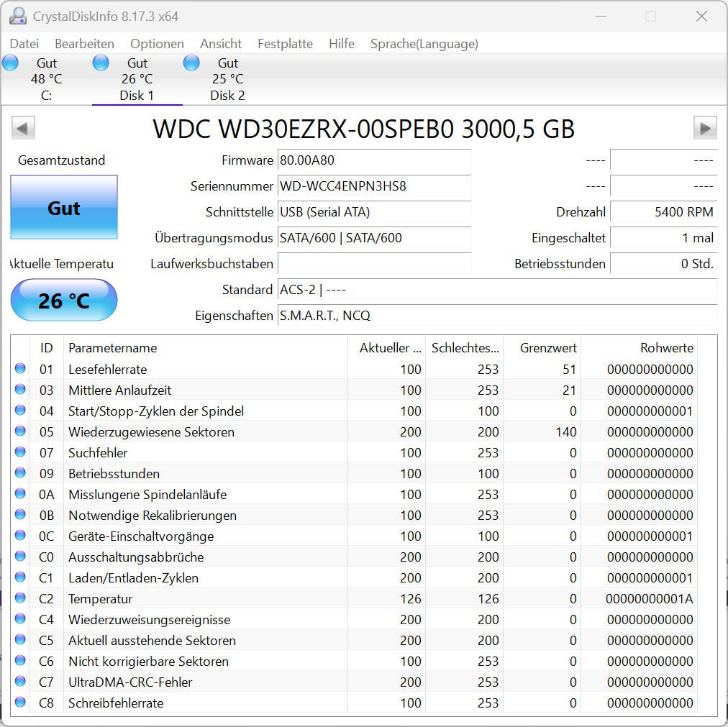This screenshot has width=728, height=727.
Task: Click the status orb of Suchfehler row
Action: pos(20,452)
